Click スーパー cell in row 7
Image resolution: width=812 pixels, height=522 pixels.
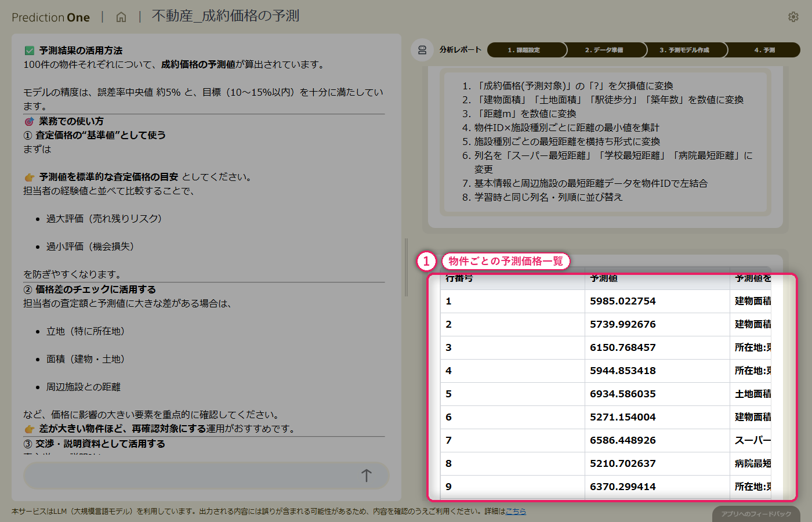[751, 440]
